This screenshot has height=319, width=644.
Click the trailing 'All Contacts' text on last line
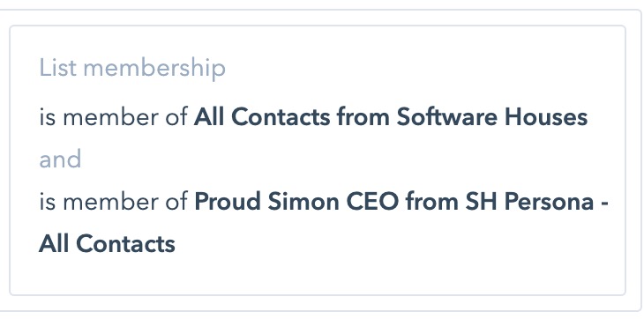point(107,244)
